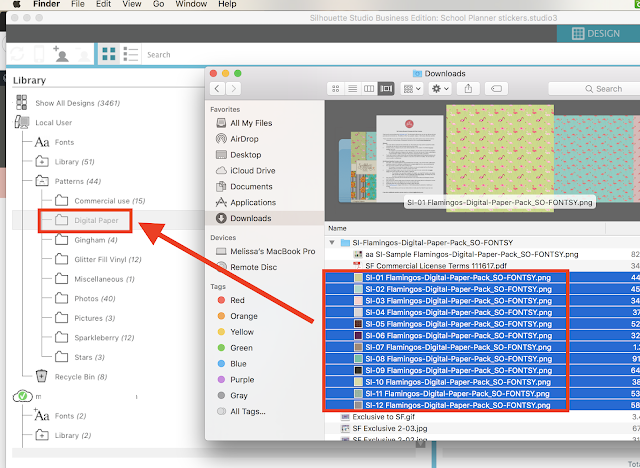Sort files by the Name column header
This screenshot has width=640, height=468.
[x=337, y=228]
